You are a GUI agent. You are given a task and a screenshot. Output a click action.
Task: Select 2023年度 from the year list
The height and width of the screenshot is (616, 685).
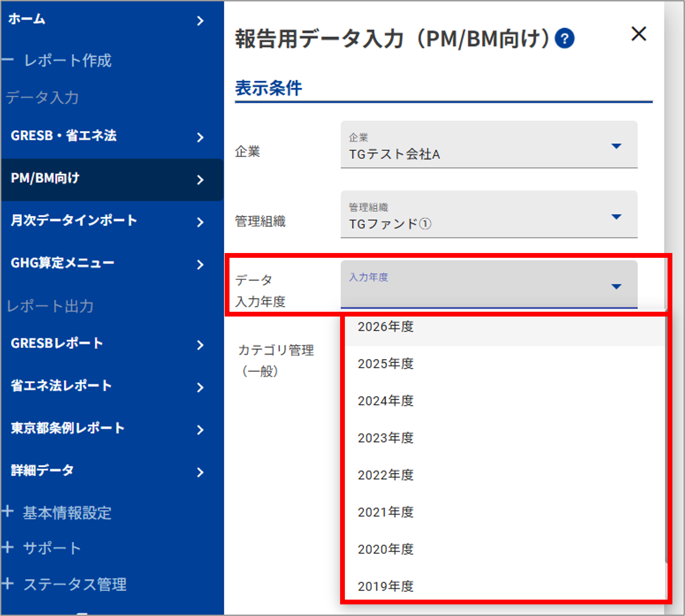pyautogui.click(x=386, y=438)
